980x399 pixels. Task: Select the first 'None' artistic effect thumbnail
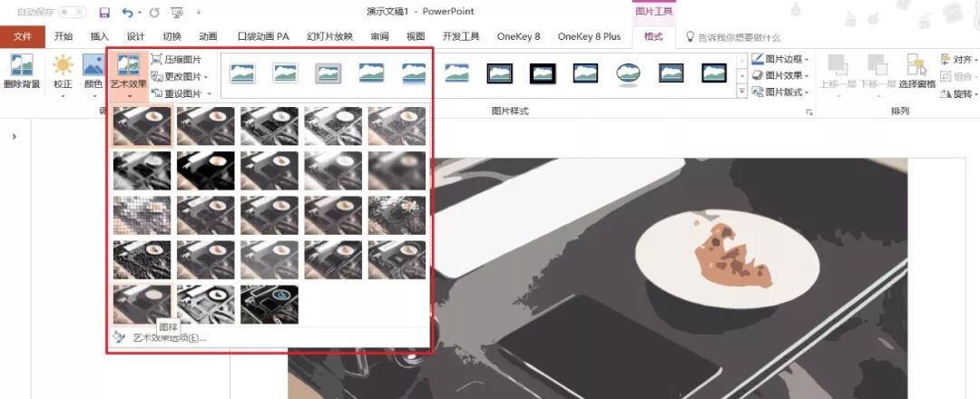click(142, 126)
